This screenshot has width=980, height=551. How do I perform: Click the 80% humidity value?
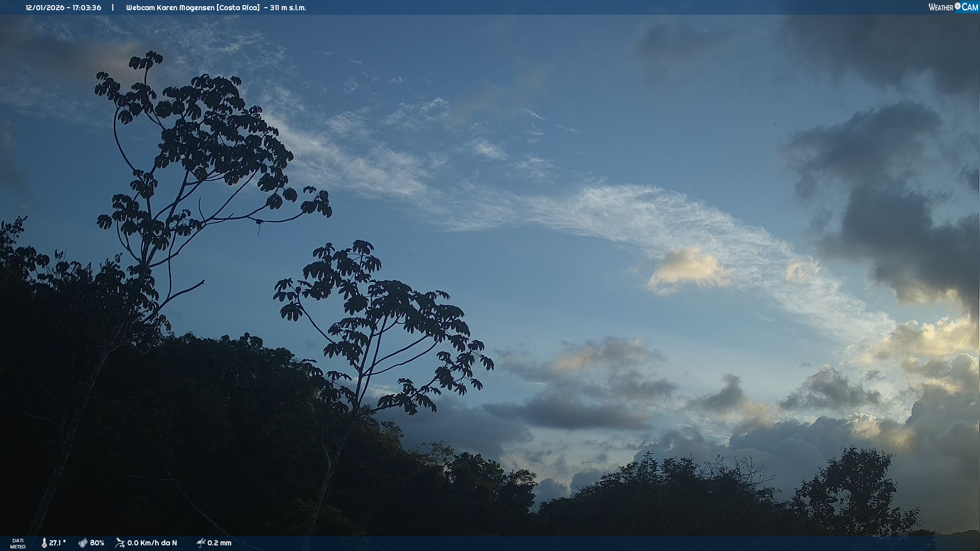(97, 543)
